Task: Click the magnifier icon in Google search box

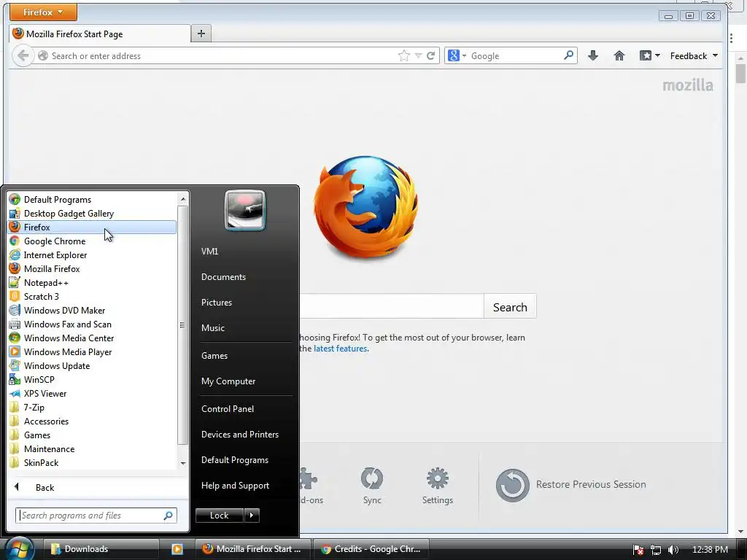Action: tap(568, 55)
